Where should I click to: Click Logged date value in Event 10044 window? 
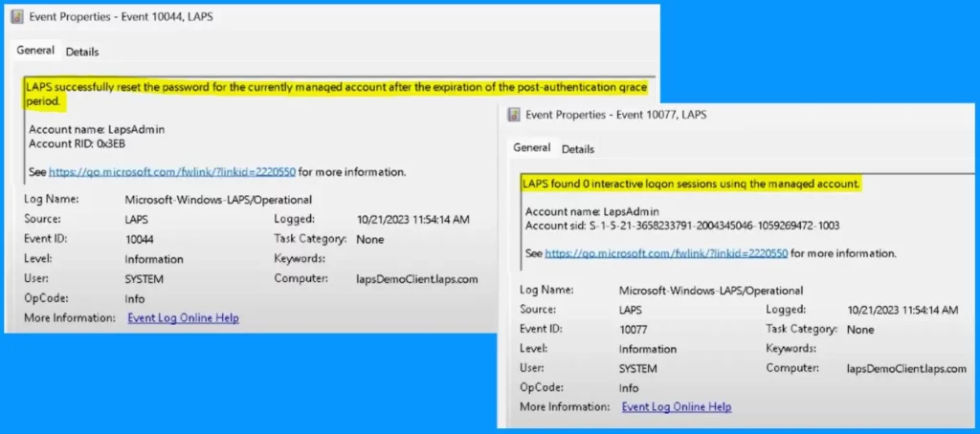(x=413, y=220)
